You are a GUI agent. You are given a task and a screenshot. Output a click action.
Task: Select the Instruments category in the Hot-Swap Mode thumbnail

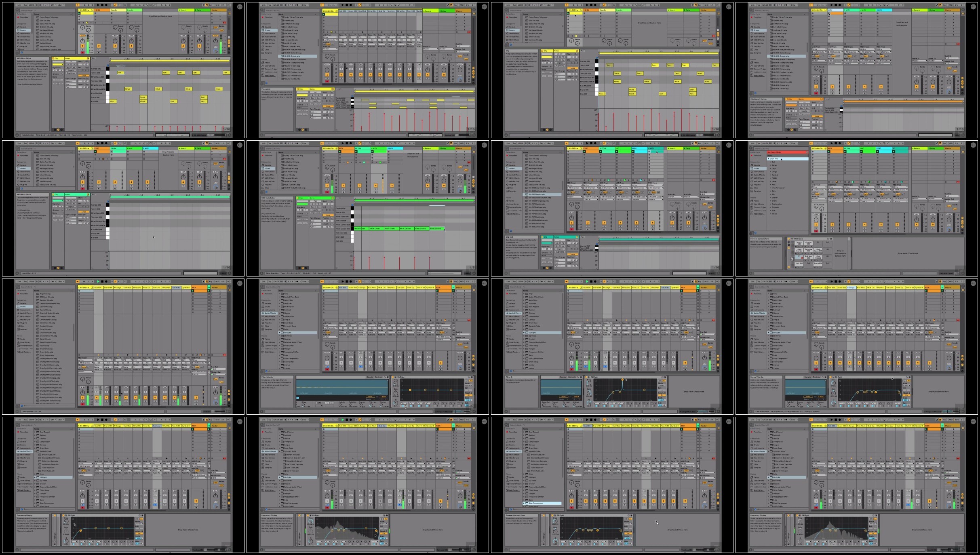pos(759,172)
